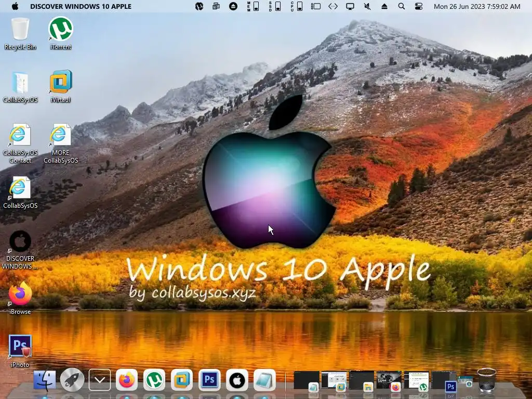The height and width of the screenshot is (399, 532).
Task: Check the SSD usage indicator
Action: pyautogui.click(x=275, y=6)
